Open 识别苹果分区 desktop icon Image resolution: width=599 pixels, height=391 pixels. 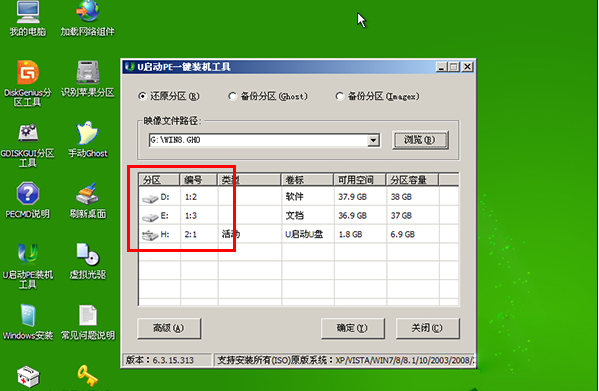(x=87, y=79)
